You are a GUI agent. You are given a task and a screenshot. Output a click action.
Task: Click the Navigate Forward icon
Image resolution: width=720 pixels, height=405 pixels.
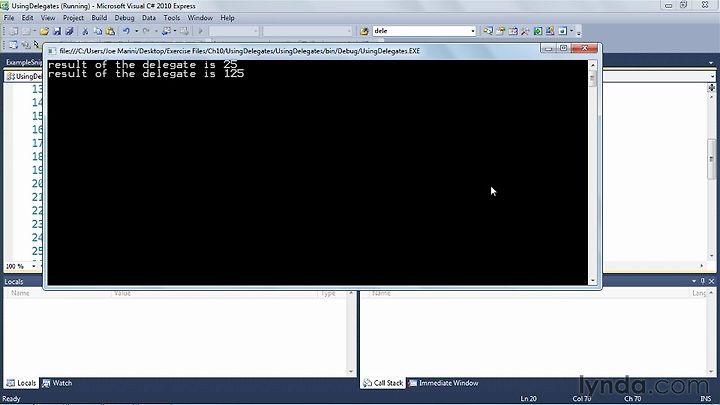[184, 31]
